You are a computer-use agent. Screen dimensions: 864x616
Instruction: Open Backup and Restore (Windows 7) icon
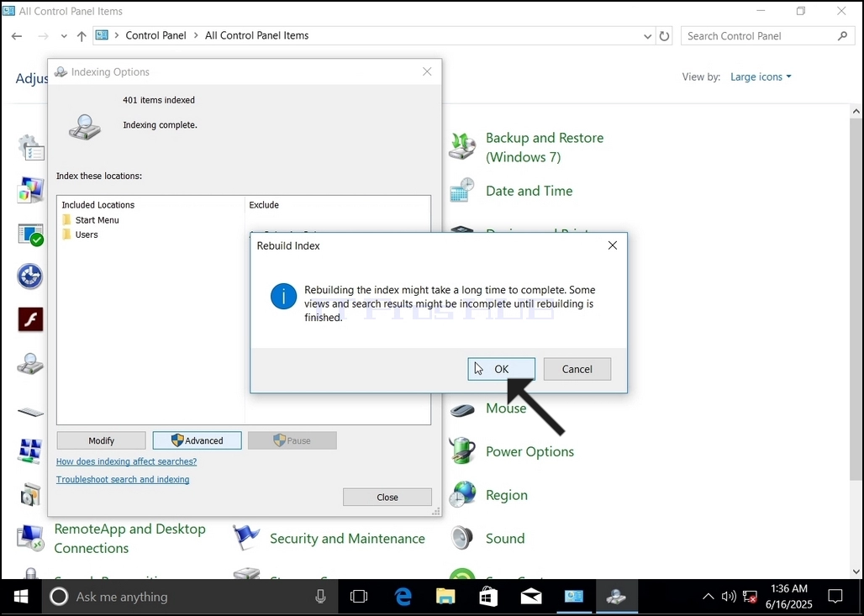pyautogui.click(x=461, y=146)
